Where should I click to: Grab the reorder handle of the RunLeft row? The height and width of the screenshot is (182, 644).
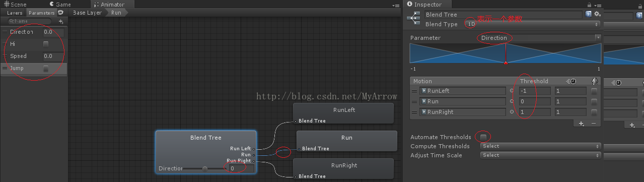pyautogui.click(x=414, y=91)
